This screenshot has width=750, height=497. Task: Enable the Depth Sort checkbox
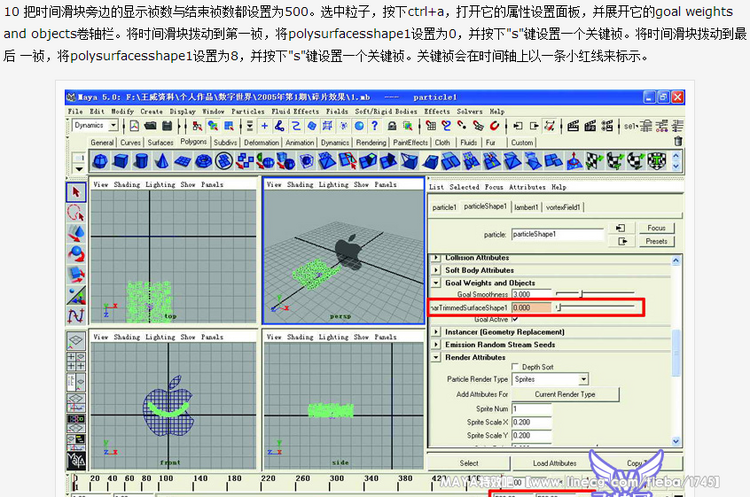click(x=516, y=367)
